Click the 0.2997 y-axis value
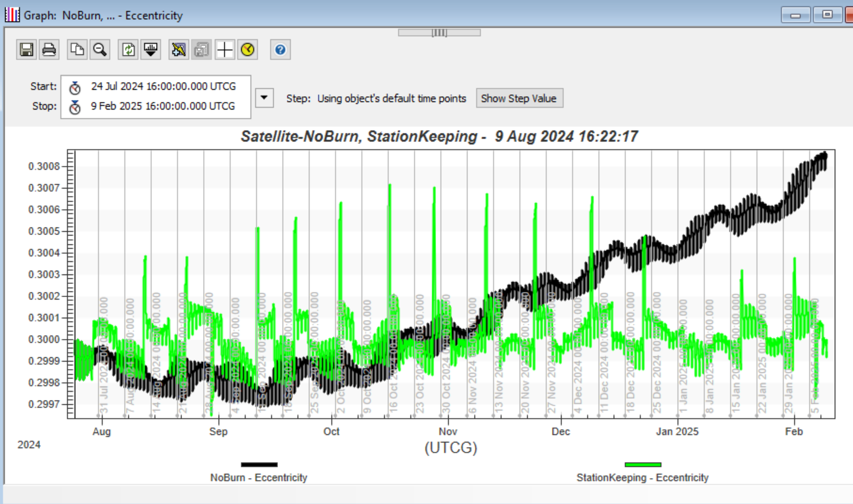The height and width of the screenshot is (504, 853). [x=44, y=404]
